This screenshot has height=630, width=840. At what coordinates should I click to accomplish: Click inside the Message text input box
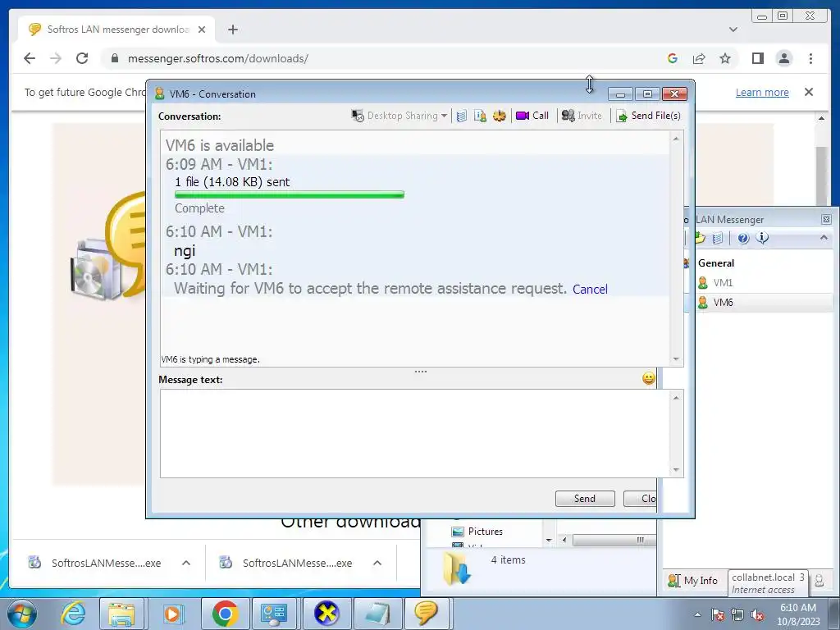pyautogui.click(x=414, y=433)
